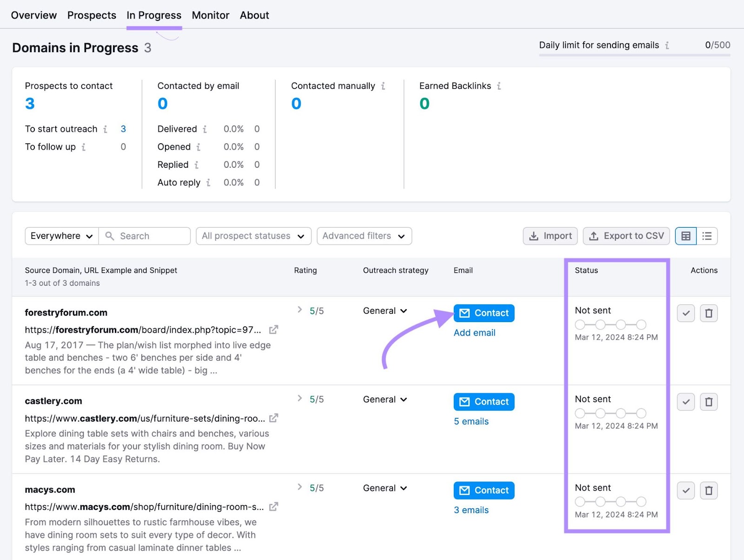Viewport: 744px width, 560px height.
Task: Switch to the Monitor tab
Action: (210, 15)
